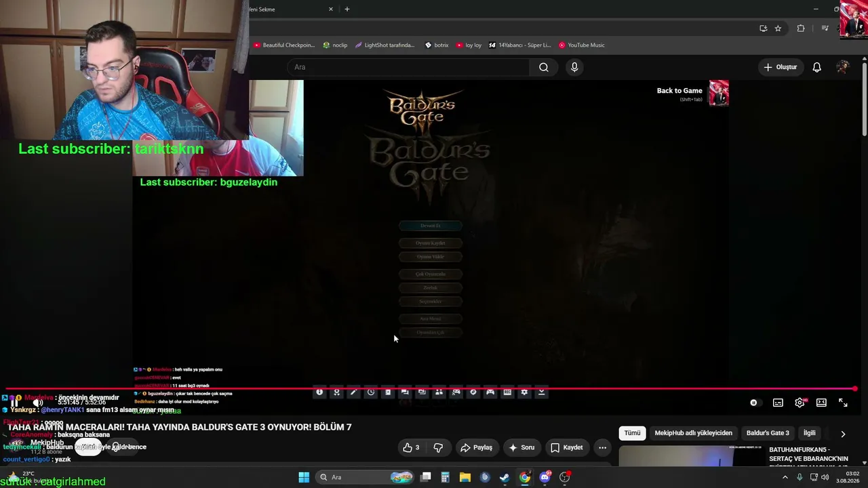Screen dimensions: 868x488
Task: Open Steam overlay settings gear
Action: pos(524,392)
